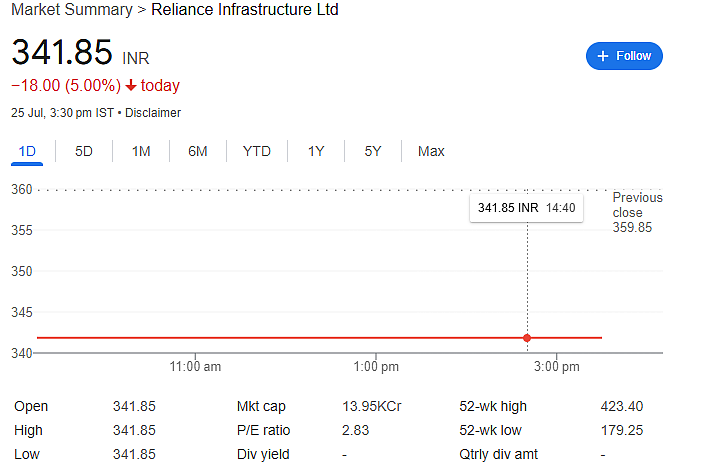Click the 11:00 am axis label

tap(195, 367)
